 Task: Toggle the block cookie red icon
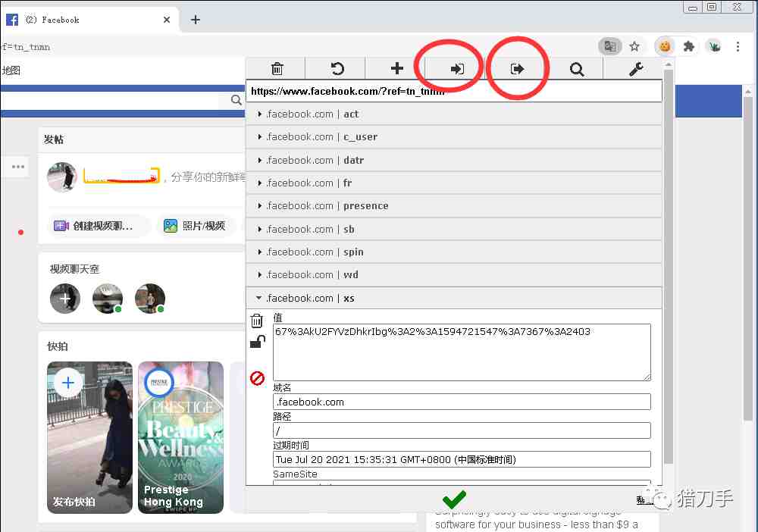click(x=257, y=377)
